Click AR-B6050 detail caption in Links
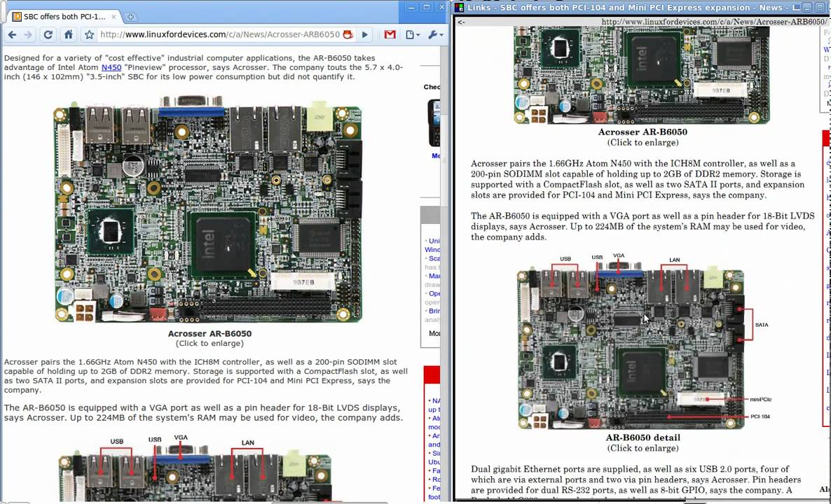Viewport: 831px width, 504px height. click(x=643, y=437)
